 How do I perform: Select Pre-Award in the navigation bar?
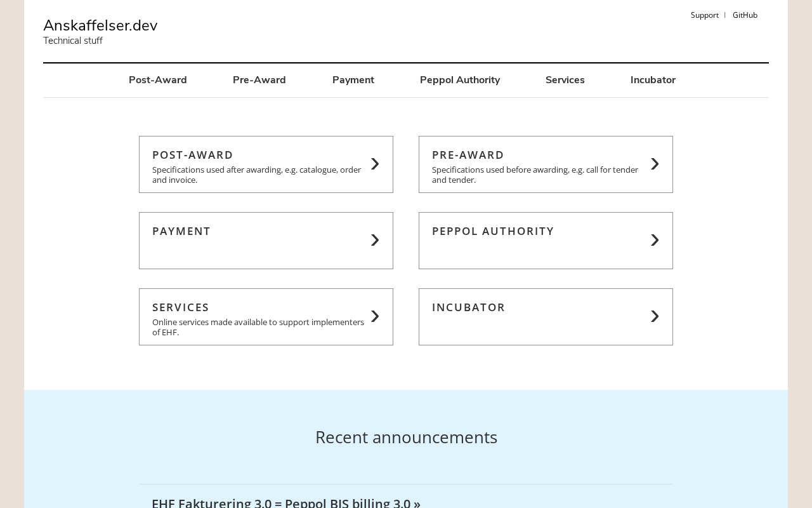click(259, 80)
